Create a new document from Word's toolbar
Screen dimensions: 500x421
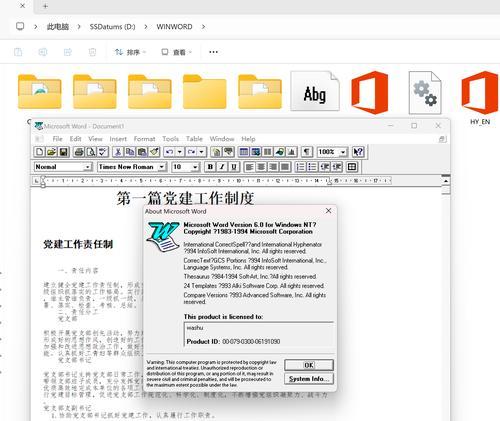39,152
